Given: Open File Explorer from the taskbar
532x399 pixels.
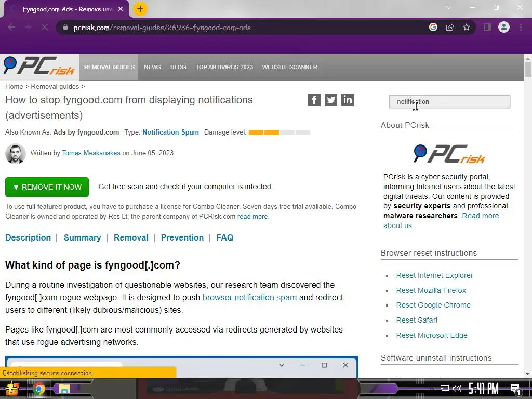Looking at the screenshot, I should [x=64, y=389].
